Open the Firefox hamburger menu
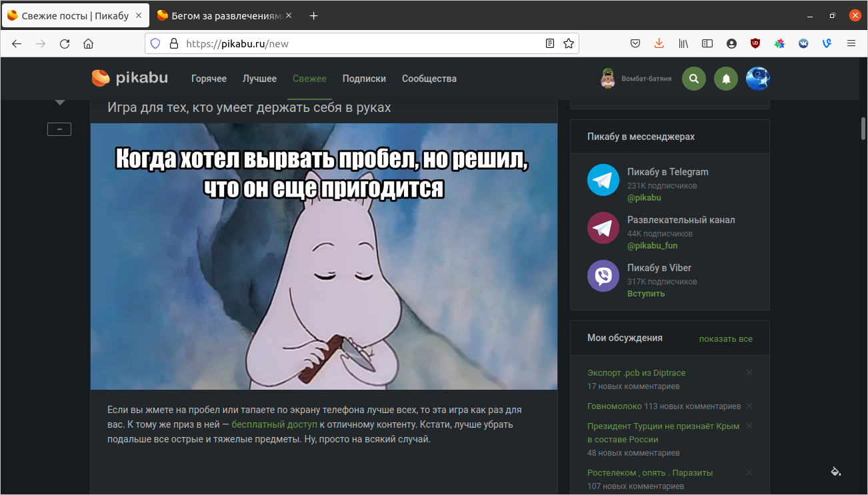 (851, 43)
